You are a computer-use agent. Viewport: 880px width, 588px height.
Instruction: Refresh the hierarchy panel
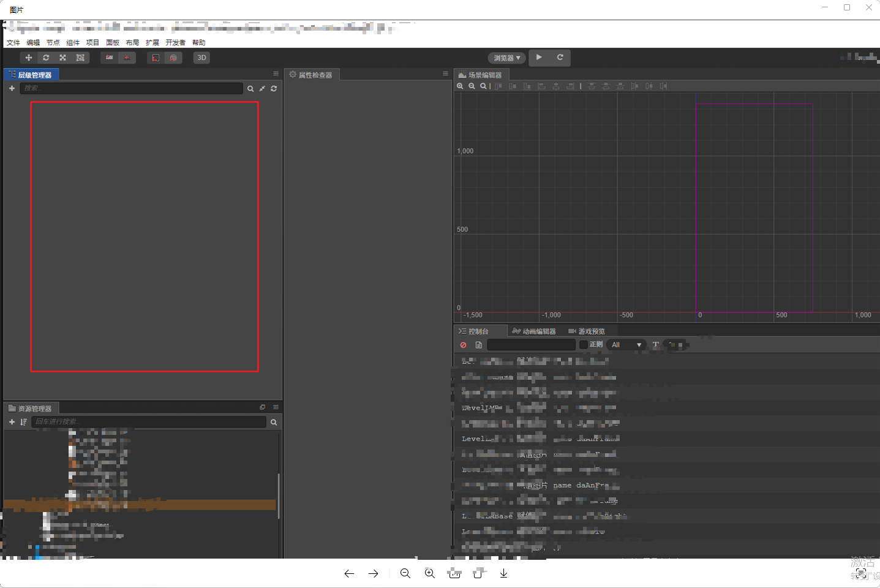click(x=274, y=89)
